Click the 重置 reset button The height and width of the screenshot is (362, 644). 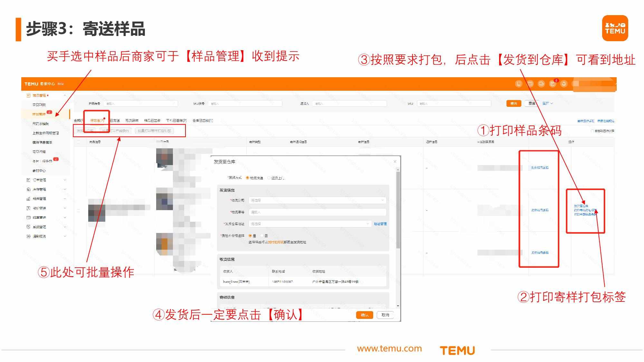(532, 103)
